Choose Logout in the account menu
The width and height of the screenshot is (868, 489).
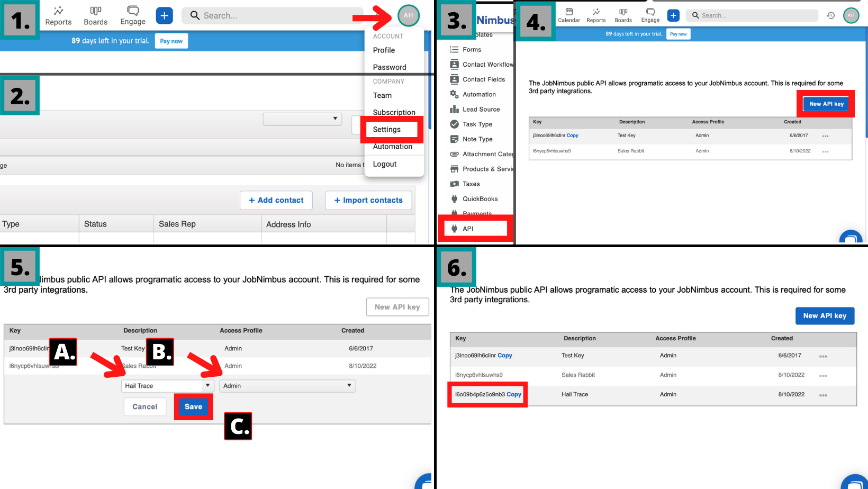[x=385, y=164]
